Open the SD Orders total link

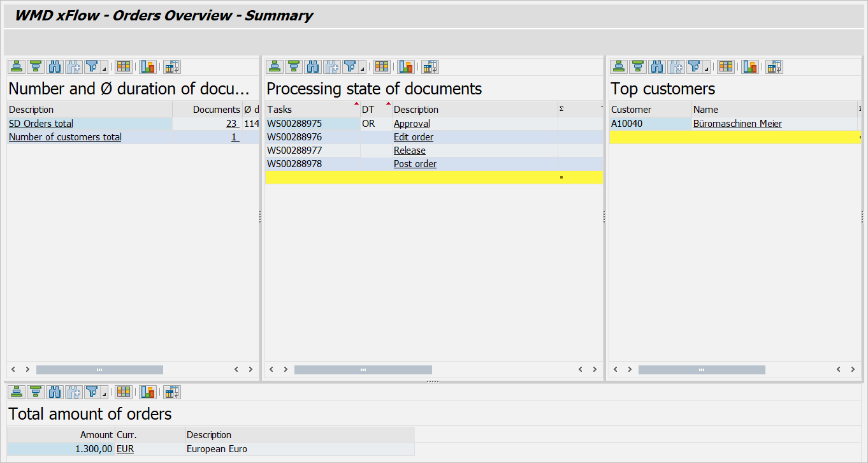(41, 123)
